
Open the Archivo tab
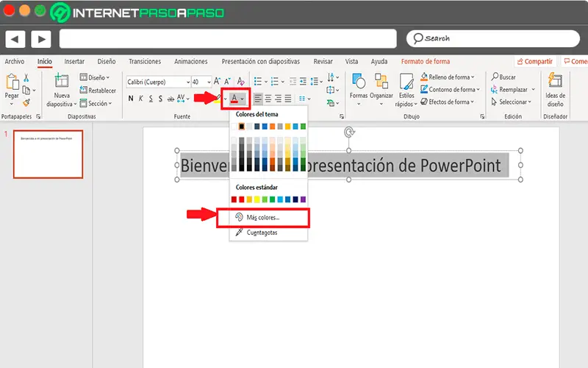[x=14, y=61]
